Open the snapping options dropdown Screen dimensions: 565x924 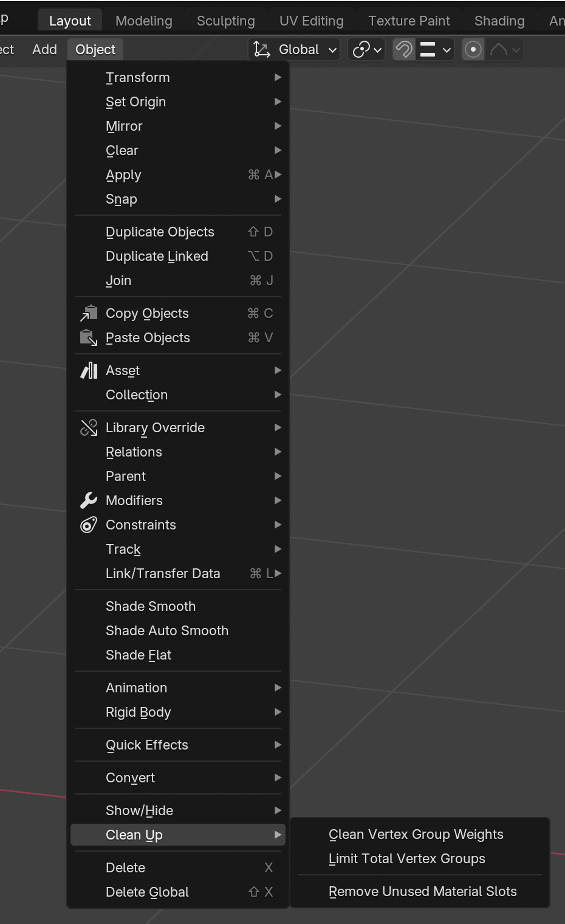435,50
